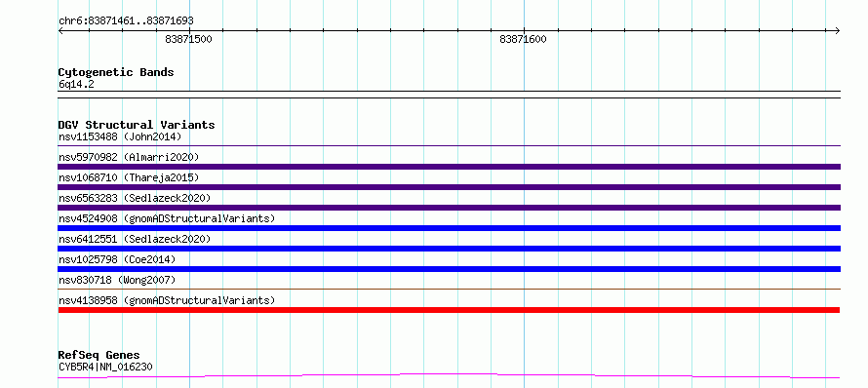
Task: Open the CYB5R4|NM_016230 gene label
Action: click(x=105, y=367)
